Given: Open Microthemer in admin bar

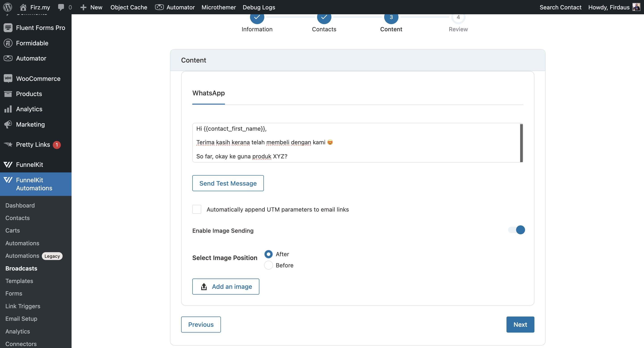Looking at the screenshot, I should pos(219,7).
